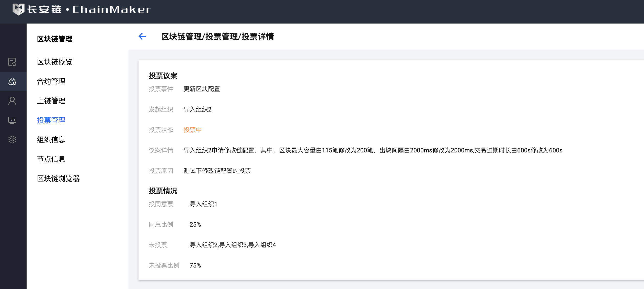
Task: Click the 区块链管理/投票管理/投票详情 breadcrumb title
Action: 217,37
